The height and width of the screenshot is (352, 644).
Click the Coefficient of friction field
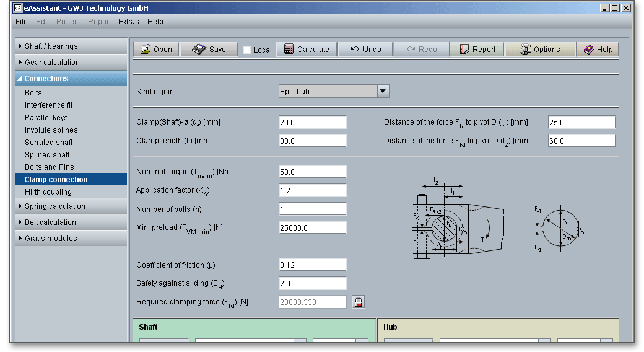point(312,265)
